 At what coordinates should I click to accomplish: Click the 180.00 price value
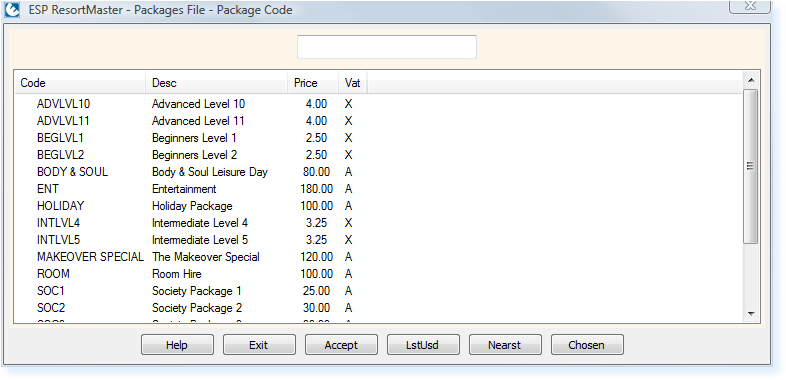[x=316, y=189]
